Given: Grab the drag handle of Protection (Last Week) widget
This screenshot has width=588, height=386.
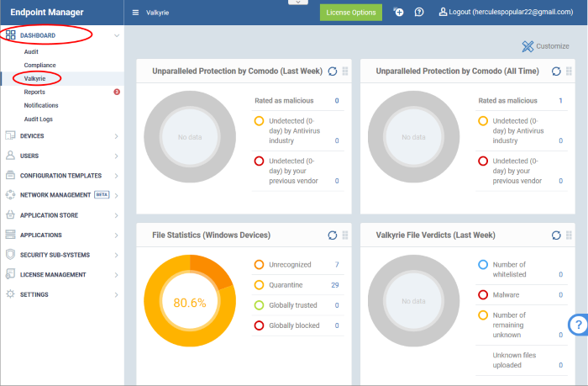Looking at the screenshot, I should click(345, 71).
